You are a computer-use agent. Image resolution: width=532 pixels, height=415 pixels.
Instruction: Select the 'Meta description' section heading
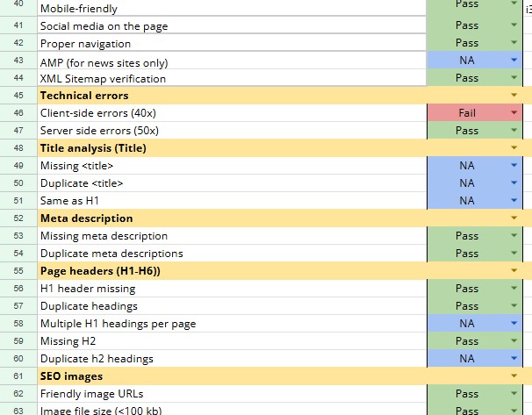click(x=87, y=218)
